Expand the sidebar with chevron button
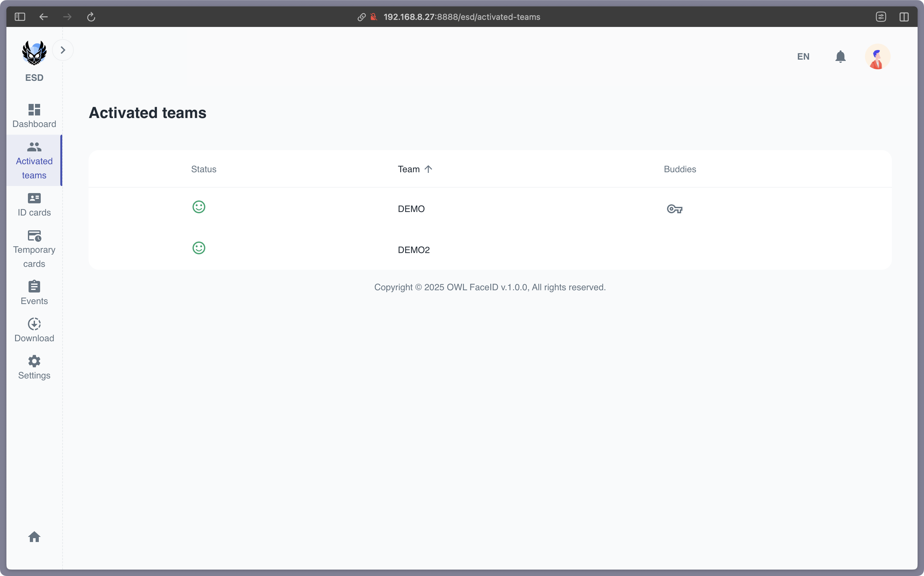Image resolution: width=924 pixels, height=576 pixels. 63,50
